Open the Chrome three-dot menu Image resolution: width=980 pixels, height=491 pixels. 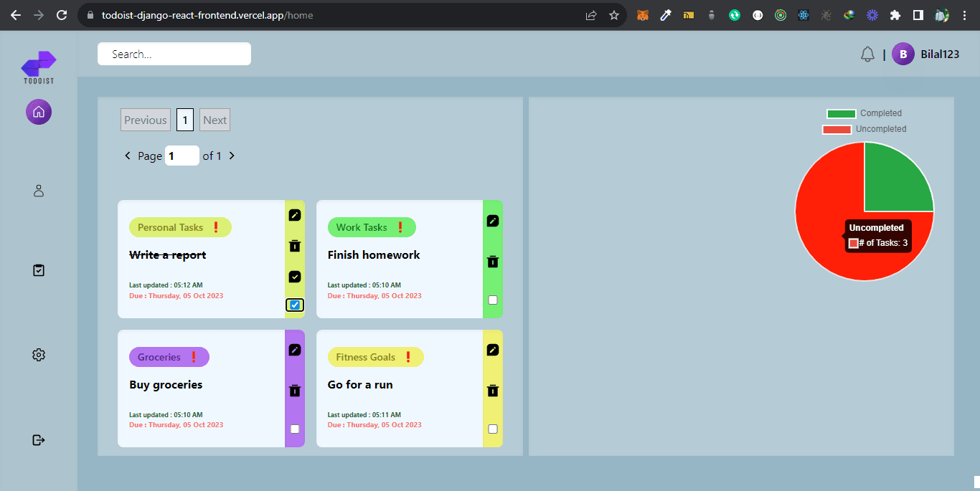point(963,15)
